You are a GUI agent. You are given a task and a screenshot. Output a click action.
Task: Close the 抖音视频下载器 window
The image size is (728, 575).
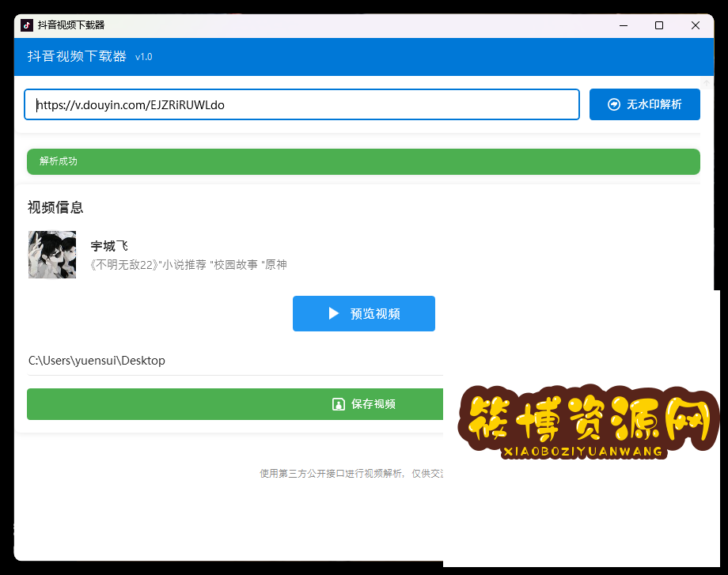point(695,25)
